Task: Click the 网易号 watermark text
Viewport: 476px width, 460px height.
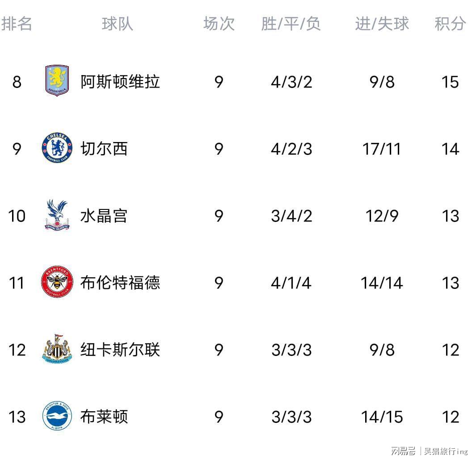Action: 403,451
